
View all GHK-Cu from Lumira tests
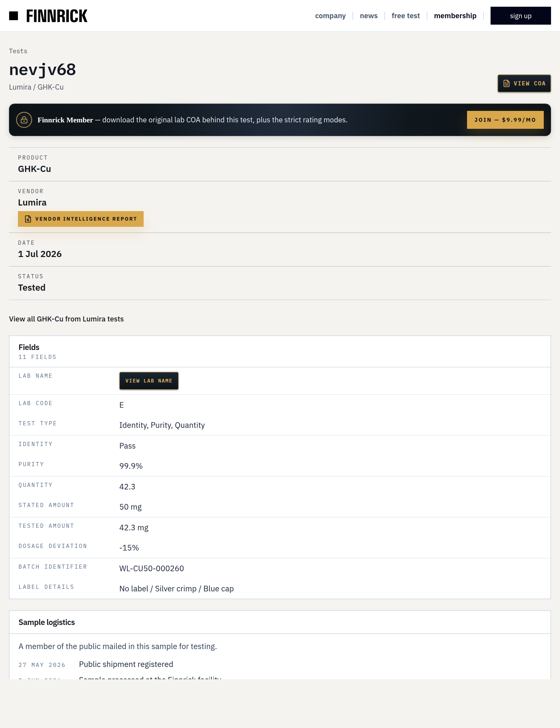[x=66, y=319]
